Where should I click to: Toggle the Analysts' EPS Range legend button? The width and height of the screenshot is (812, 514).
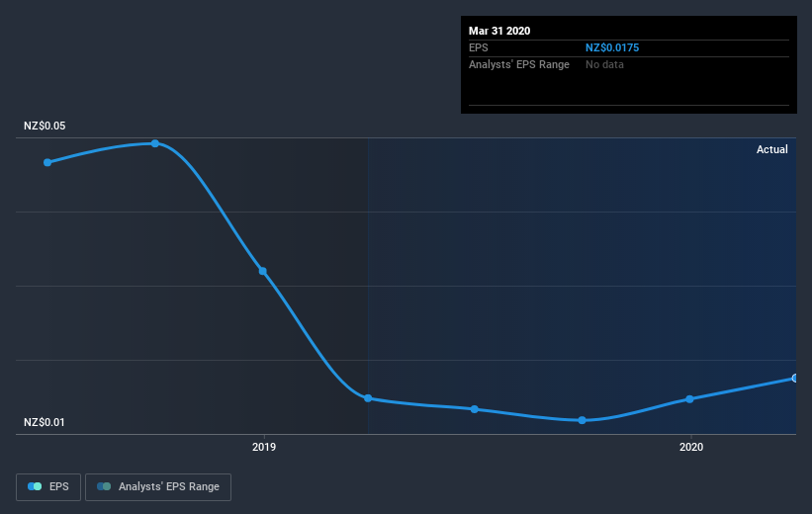(158, 486)
